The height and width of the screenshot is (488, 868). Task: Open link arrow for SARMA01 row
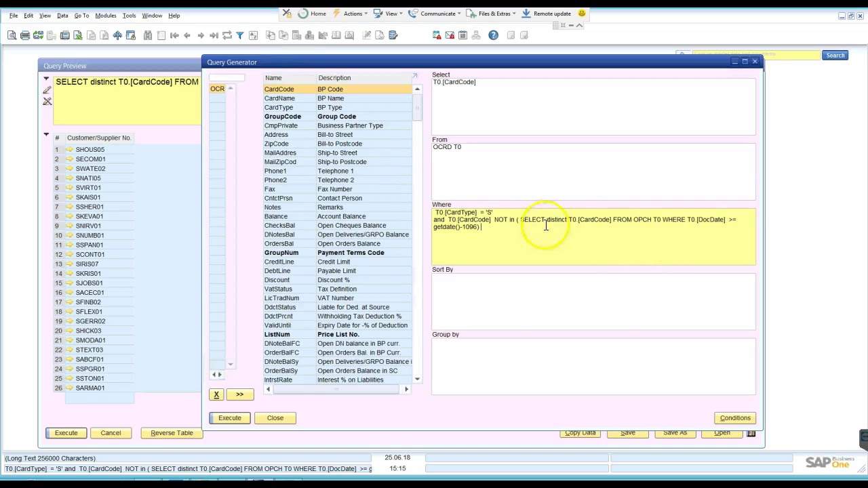[69, 388]
